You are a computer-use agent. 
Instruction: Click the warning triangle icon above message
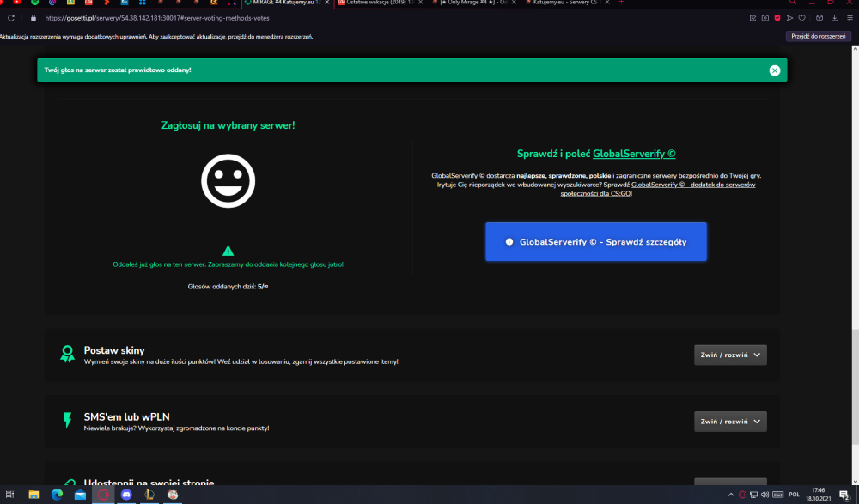tap(228, 251)
